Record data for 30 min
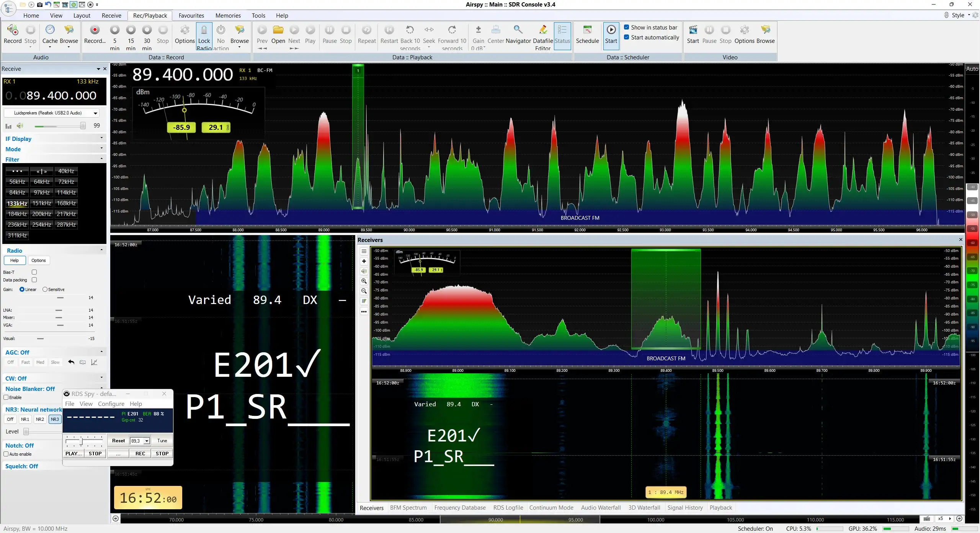This screenshot has height=533, width=980. pyautogui.click(x=147, y=37)
